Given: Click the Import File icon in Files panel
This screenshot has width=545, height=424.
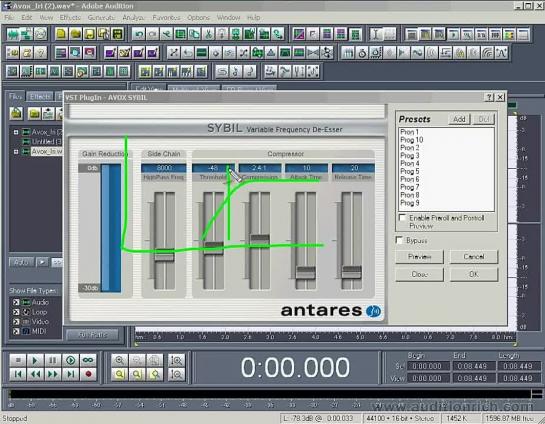Looking at the screenshot, I should click(16, 113).
